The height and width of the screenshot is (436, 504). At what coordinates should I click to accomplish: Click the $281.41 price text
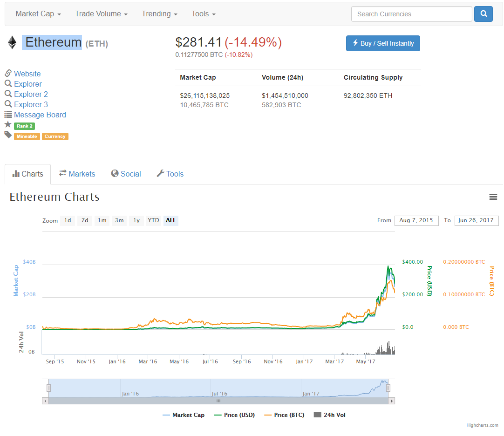click(x=198, y=42)
